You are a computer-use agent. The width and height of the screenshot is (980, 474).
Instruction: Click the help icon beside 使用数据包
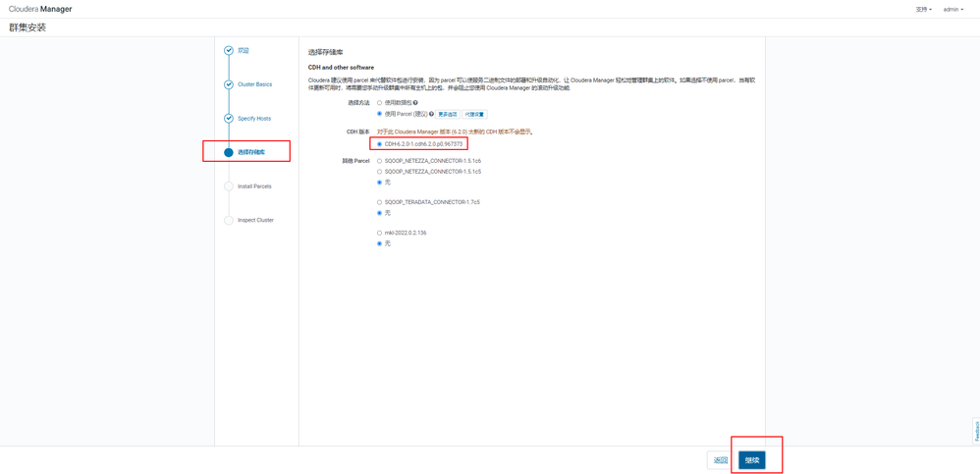(415, 102)
